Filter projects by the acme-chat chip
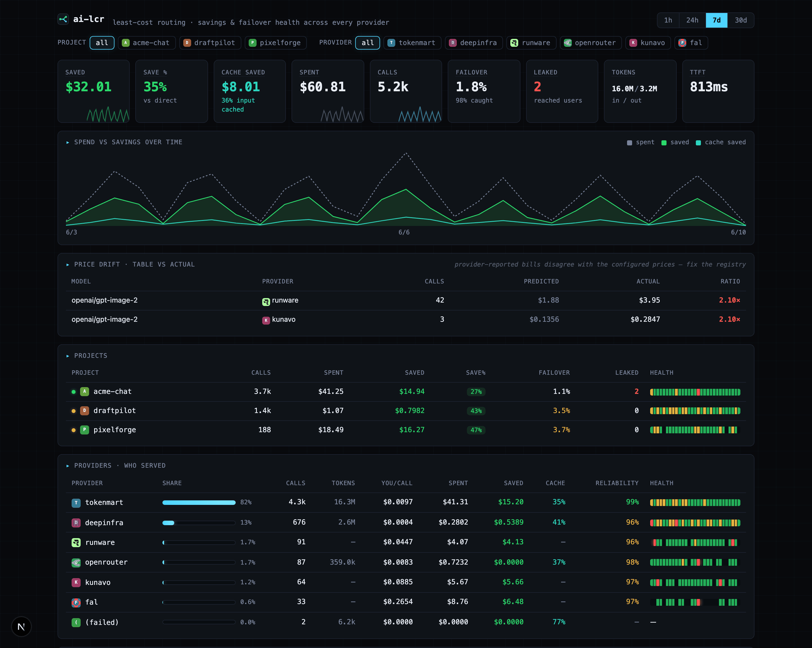The width and height of the screenshot is (812, 648). (147, 43)
